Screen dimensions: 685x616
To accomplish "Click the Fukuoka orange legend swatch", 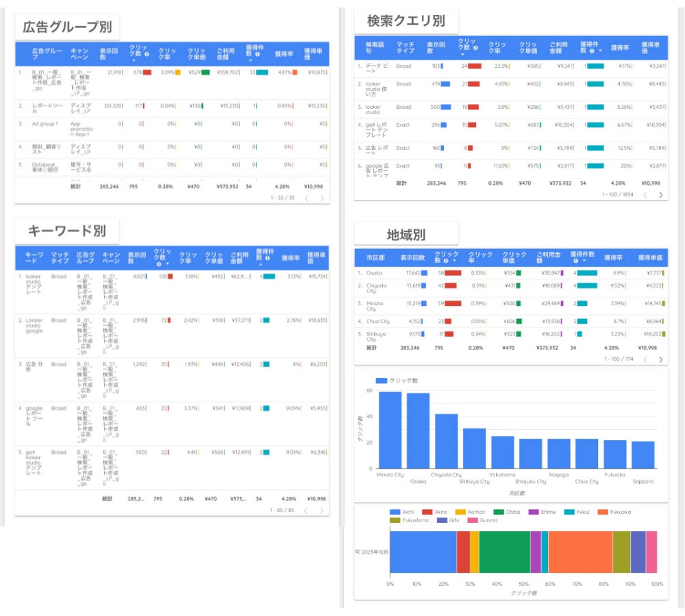I will (603, 512).
